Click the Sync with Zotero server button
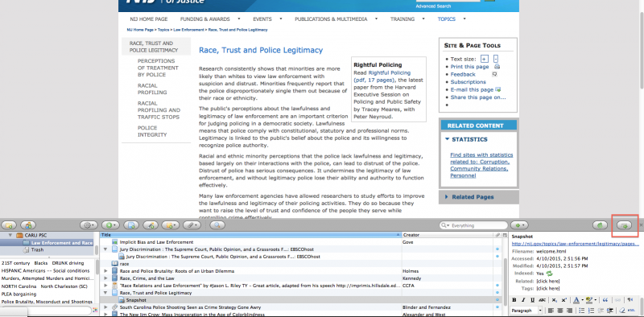644x317 pixels. (x=600, y=225)
